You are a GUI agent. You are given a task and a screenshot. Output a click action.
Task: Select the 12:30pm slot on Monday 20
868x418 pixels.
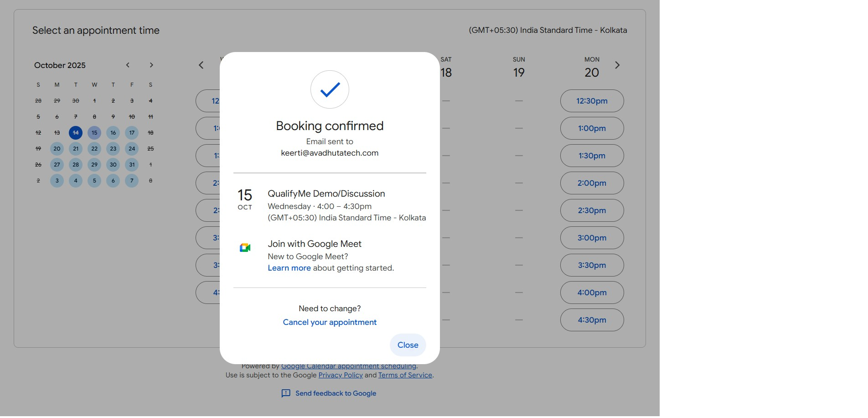point(592,101)
